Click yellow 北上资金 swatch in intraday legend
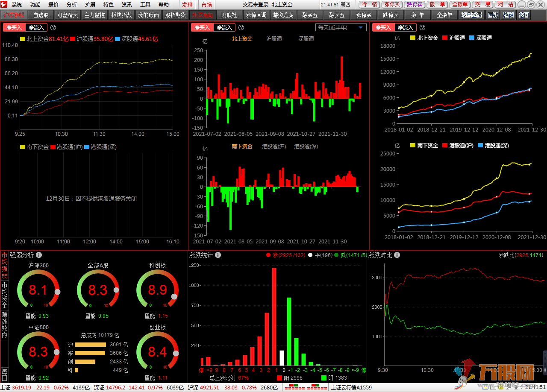This screenshot has height=392, width=547. (23, 39)
